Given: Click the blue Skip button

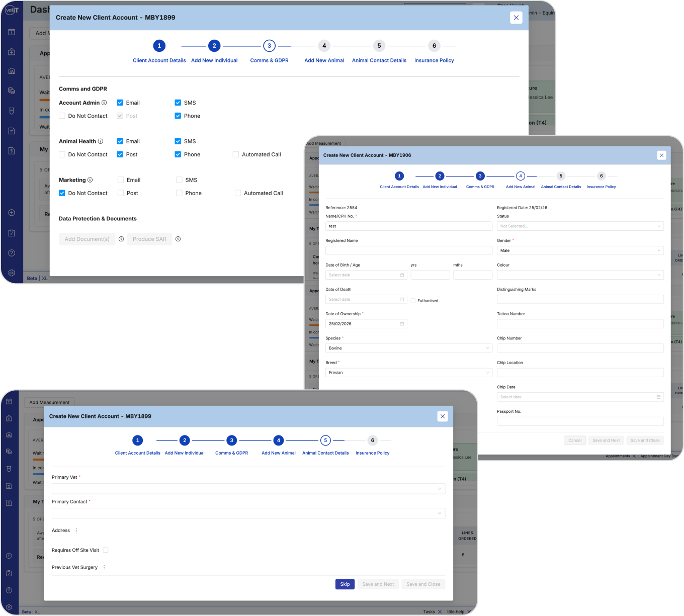Looking at the screenshot, I should coord(345,584).
